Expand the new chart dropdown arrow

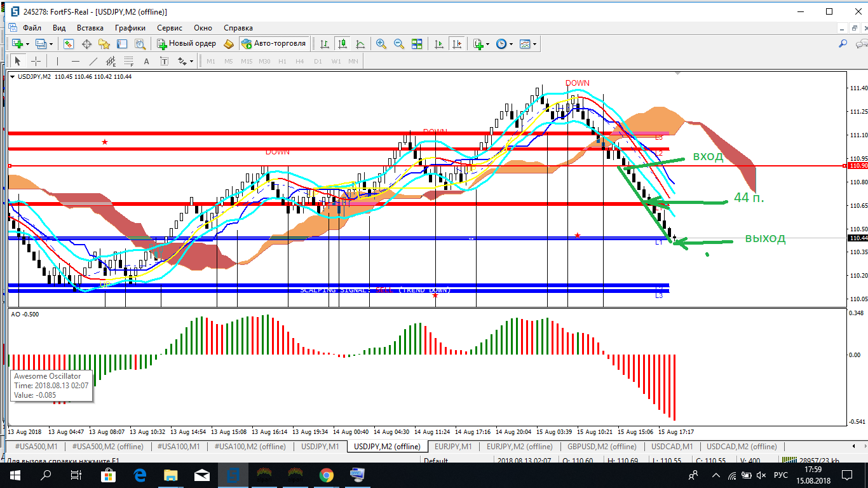(28, 44)
